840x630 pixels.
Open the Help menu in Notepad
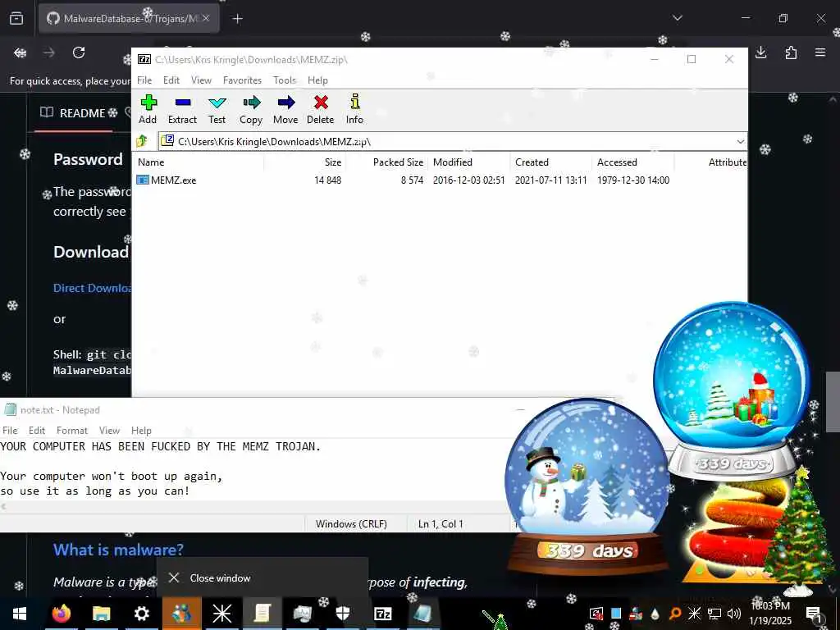coord(141,431)
